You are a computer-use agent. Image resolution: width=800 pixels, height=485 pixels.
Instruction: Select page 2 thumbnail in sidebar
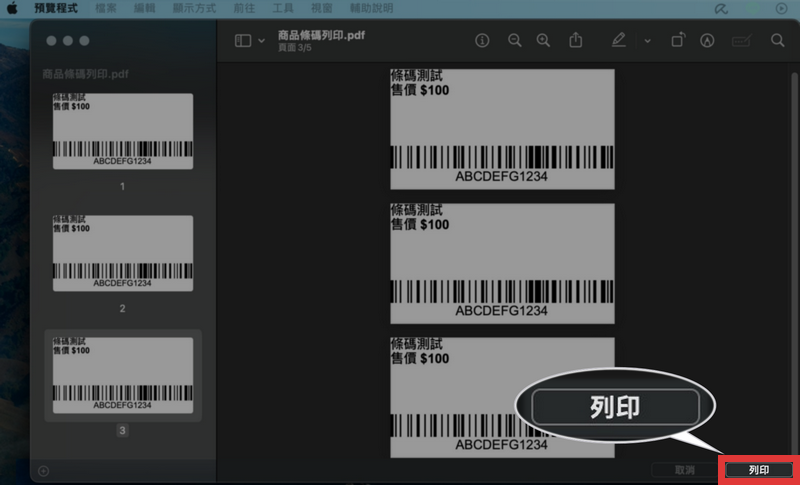coord(123,253)
